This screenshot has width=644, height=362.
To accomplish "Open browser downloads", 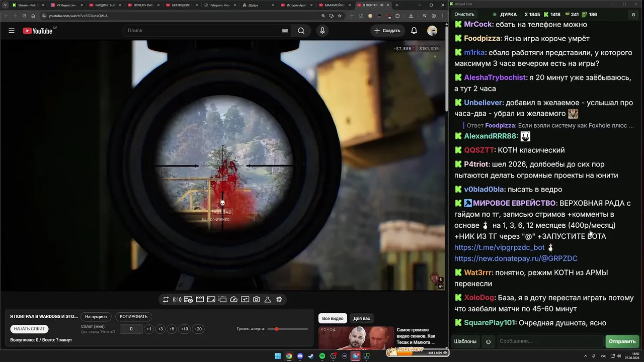I will (x=411, y=16).
